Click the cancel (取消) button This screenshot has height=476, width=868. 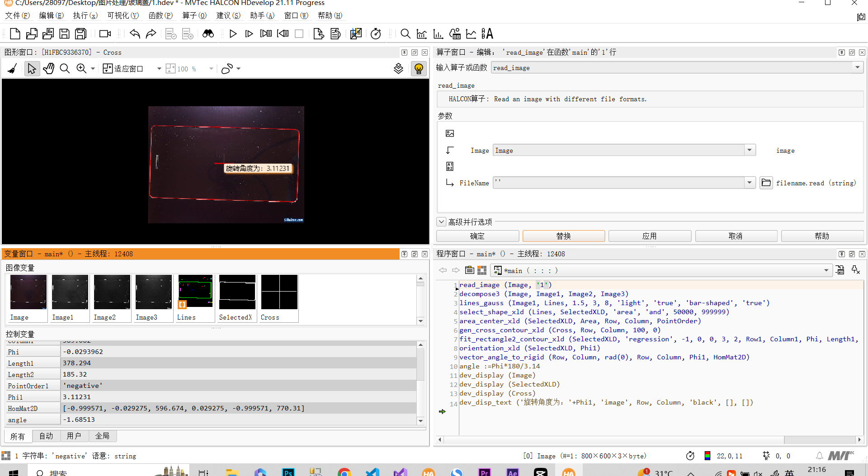click(x=736, y=236)
